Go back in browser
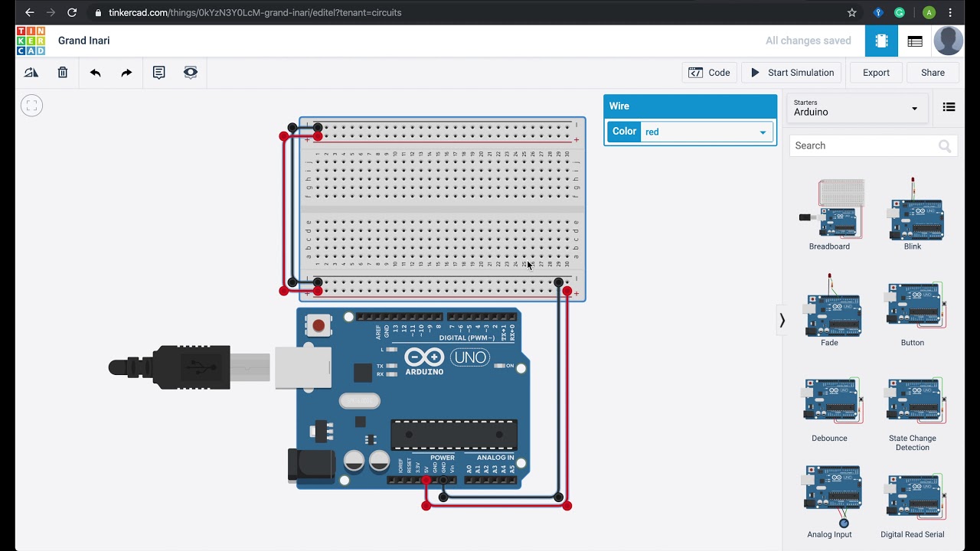This screenshot has width=980, height=551. point(29,12)
